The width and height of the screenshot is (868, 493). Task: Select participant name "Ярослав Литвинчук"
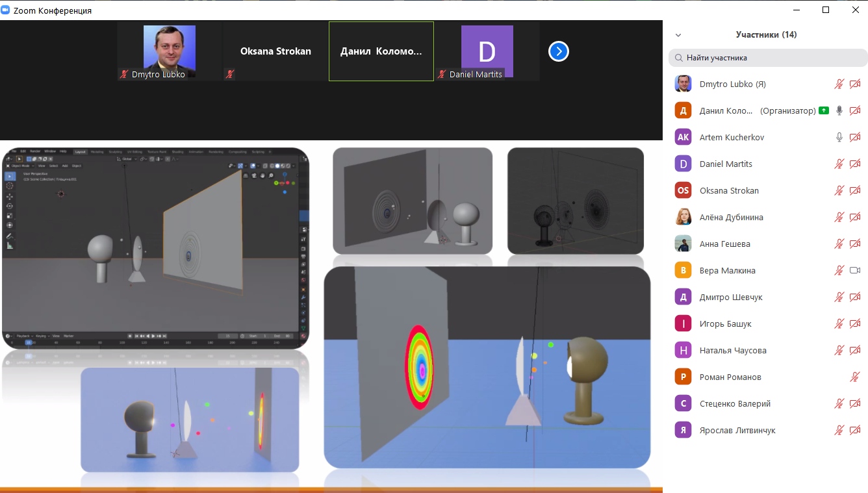point(737,430)
